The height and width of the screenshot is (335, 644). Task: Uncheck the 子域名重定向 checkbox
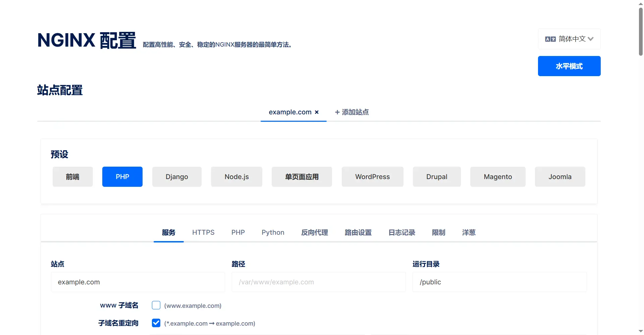[x=156, y=323]
